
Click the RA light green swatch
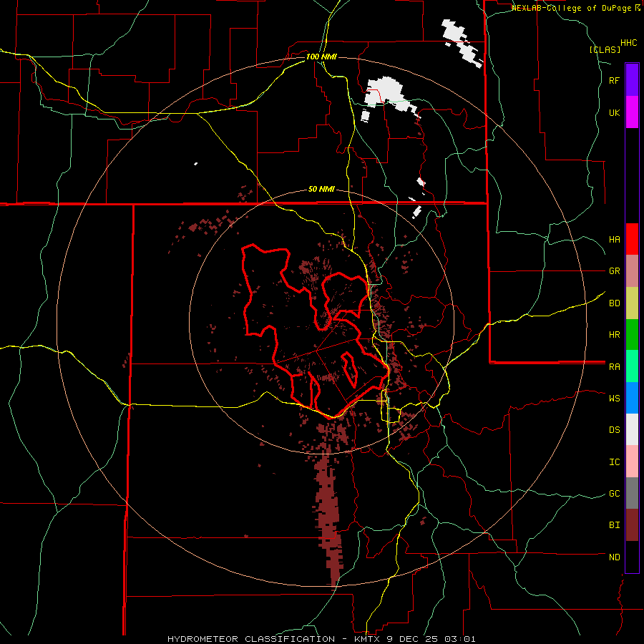point(632,366)
